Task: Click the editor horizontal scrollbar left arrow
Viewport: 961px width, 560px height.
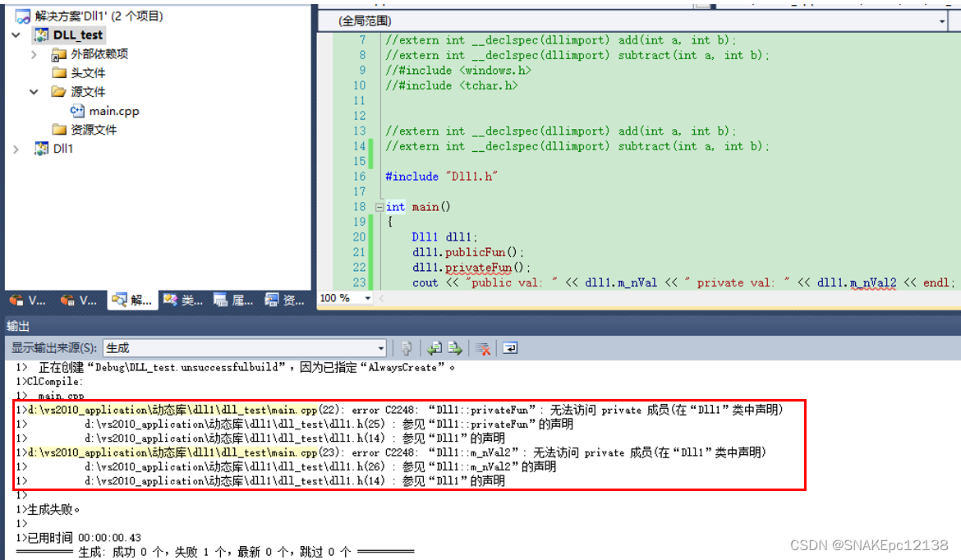Action: tap(382, 298)
